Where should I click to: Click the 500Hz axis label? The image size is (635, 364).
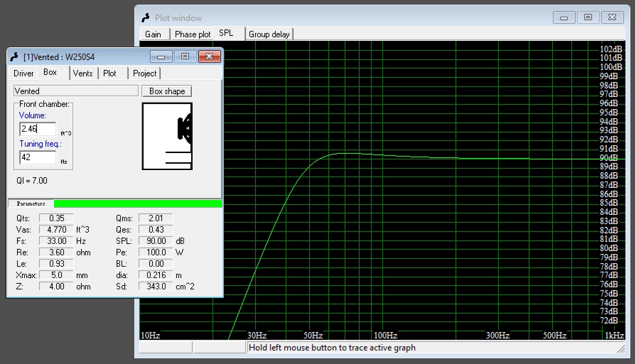point(555,335)
